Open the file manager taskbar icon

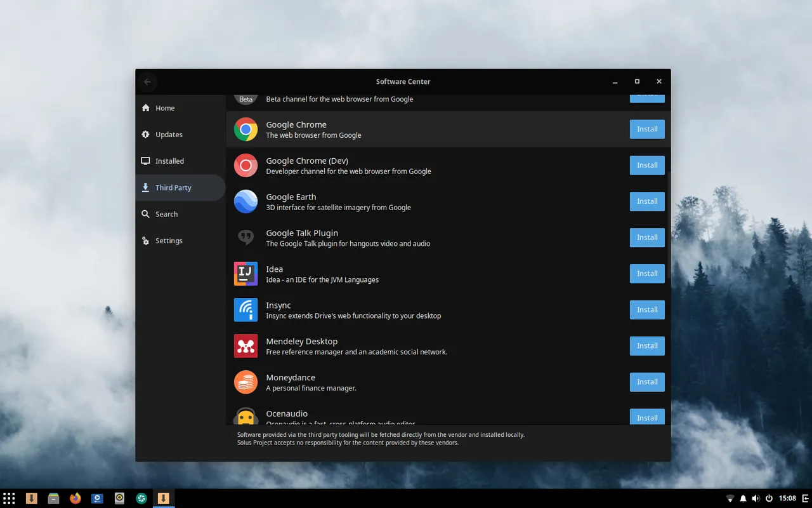pyautogui.click(x=53, y=498)
